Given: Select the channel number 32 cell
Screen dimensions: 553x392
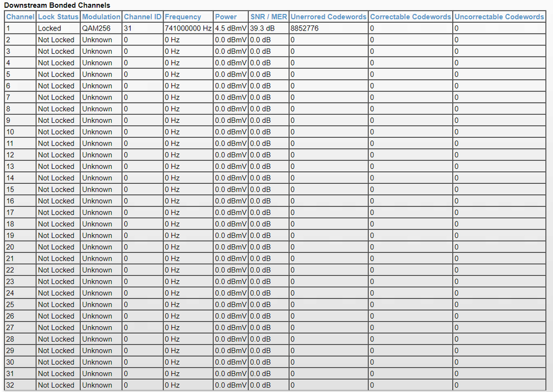Looking at the screenshot, I should [x=10, y=385].
